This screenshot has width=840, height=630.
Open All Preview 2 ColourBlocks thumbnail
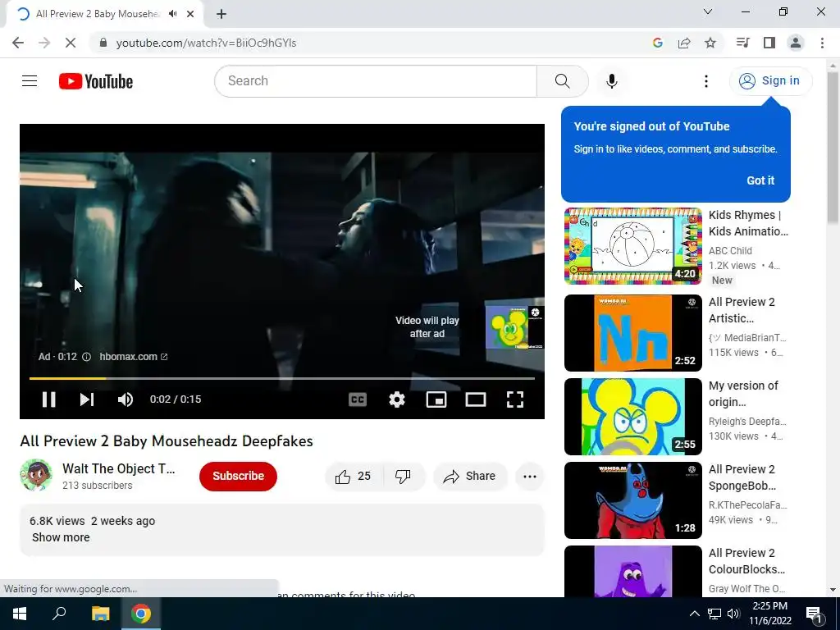(632, 571)
